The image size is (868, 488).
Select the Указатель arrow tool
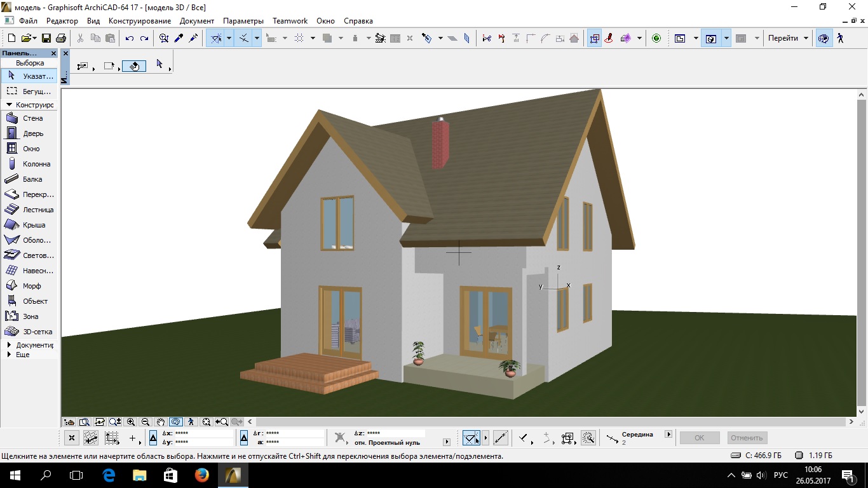tap(29, 76)
